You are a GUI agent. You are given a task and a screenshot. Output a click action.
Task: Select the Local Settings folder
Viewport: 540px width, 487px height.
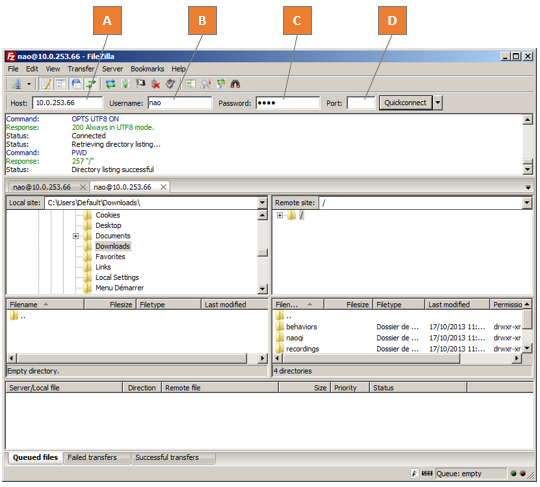pyautogui.click(x=117, y=277)
